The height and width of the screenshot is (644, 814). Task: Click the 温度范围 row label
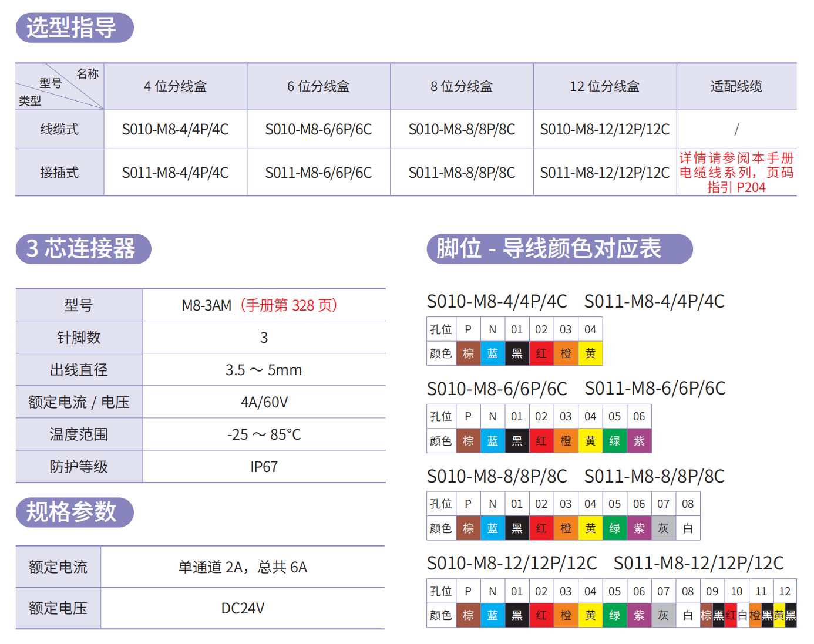point(79,434)
